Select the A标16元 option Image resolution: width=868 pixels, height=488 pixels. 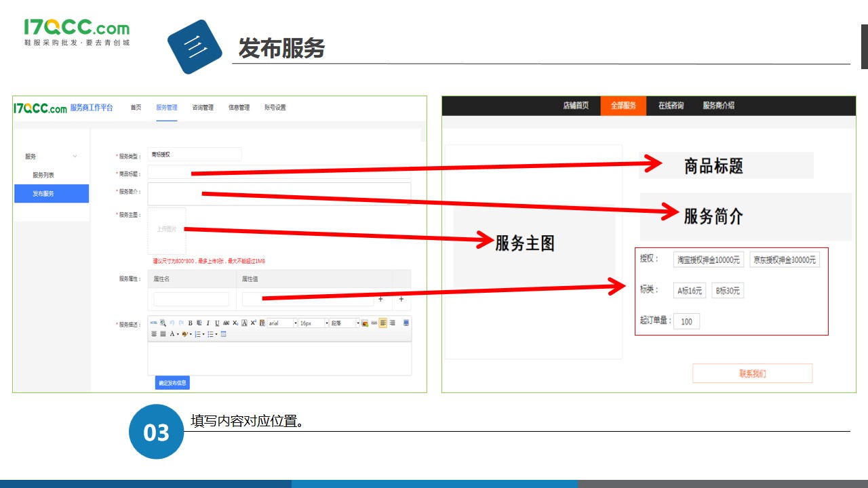[690, 291]
